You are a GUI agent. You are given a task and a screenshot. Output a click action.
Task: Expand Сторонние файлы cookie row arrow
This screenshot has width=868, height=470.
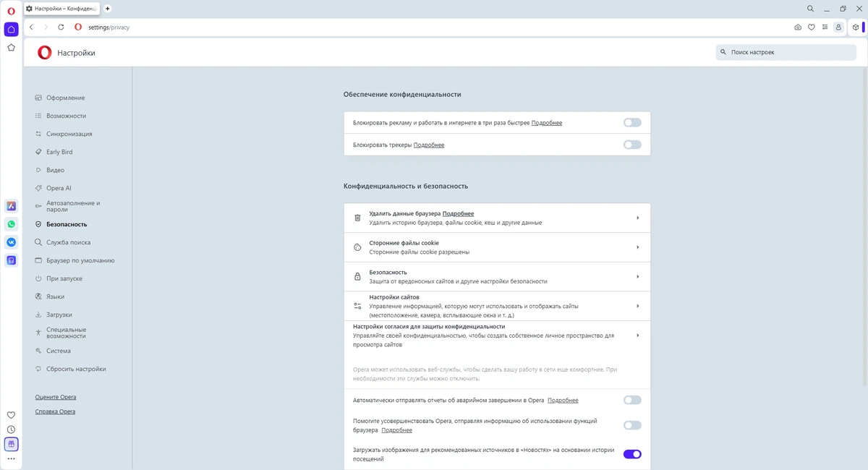[x=637, y=247]
